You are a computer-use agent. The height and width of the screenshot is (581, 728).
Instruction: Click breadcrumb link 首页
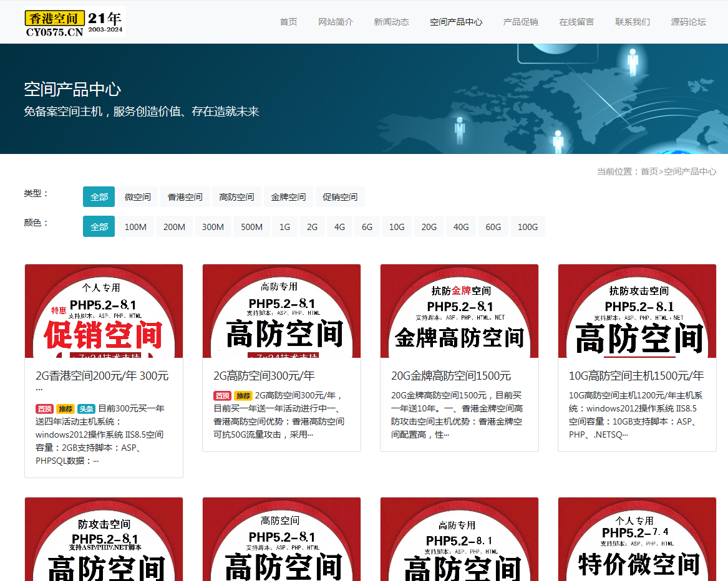(649, 171)
